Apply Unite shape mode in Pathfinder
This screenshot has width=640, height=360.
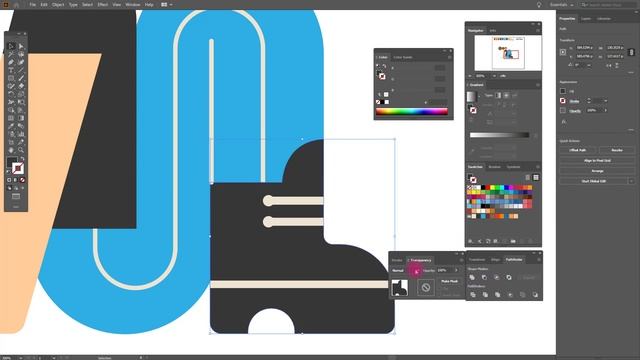click(x=472, y=278)
